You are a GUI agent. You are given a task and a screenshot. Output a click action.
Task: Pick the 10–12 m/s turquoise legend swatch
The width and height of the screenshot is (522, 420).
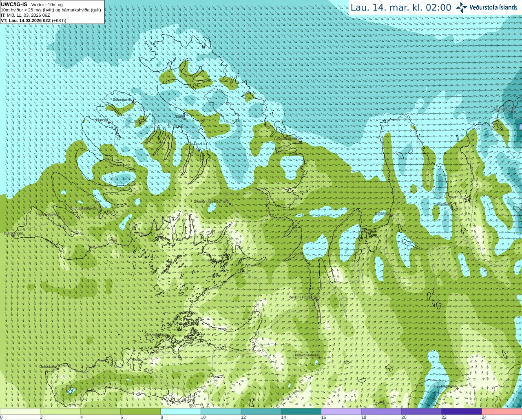click(221, 411)
